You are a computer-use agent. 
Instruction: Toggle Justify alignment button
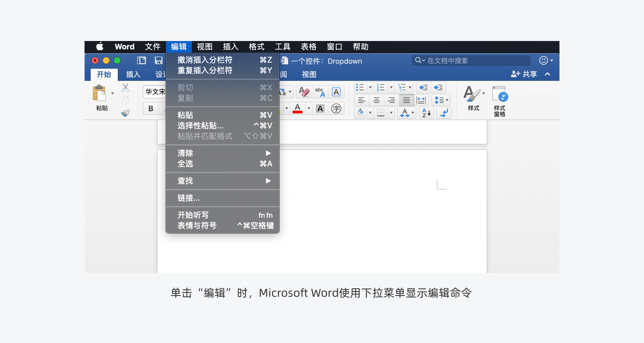tap(406, 100)
